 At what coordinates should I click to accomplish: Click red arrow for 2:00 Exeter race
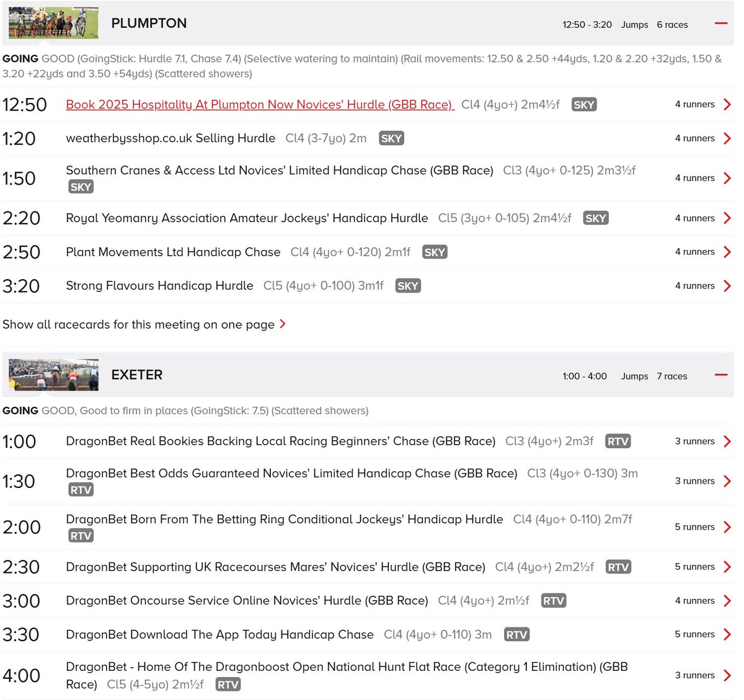[727, 527]
